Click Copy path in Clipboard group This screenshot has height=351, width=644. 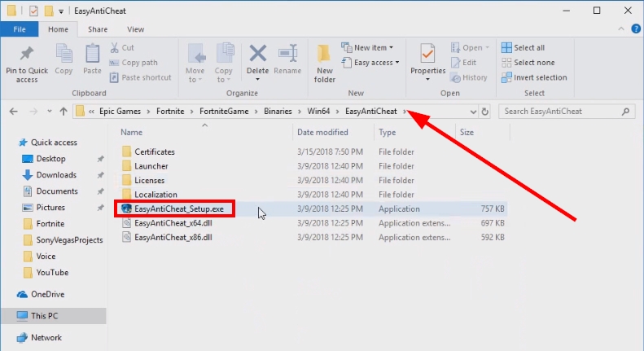coord(134,63)
